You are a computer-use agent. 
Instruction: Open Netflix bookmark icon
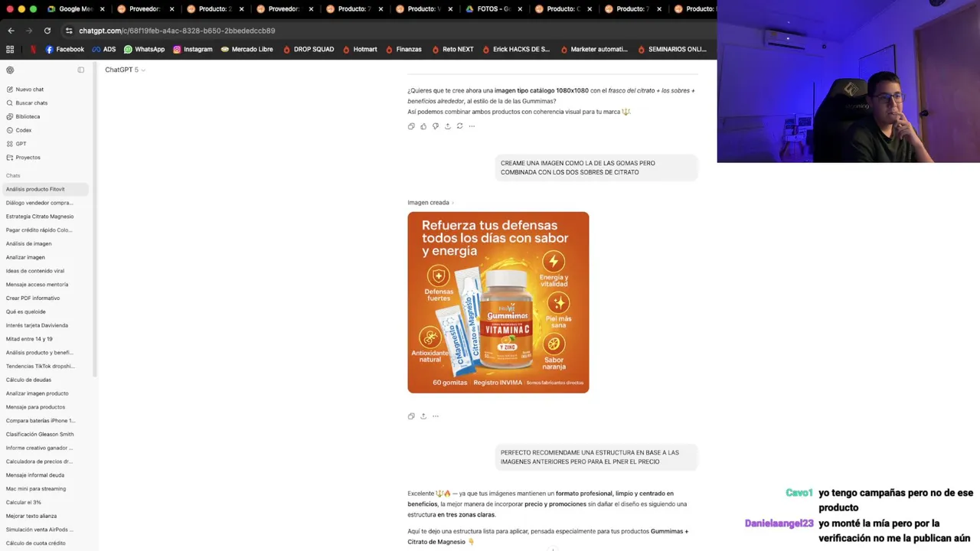pos(33,49)
